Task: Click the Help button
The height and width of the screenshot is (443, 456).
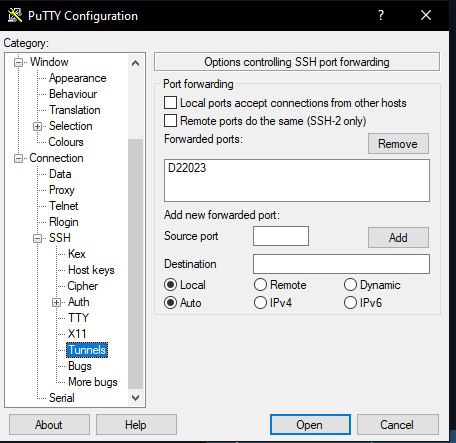Action: point(136,425)
